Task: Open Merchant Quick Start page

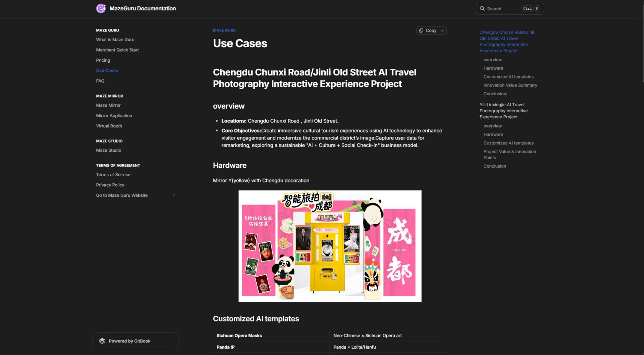Action: 117,50
